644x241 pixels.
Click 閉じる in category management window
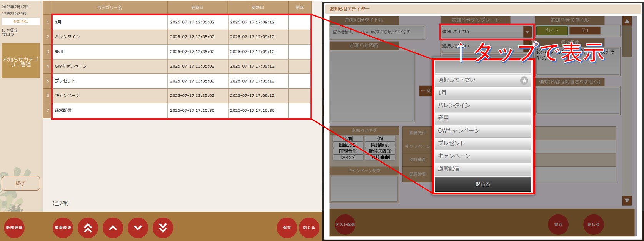click(x=309, y=228)
